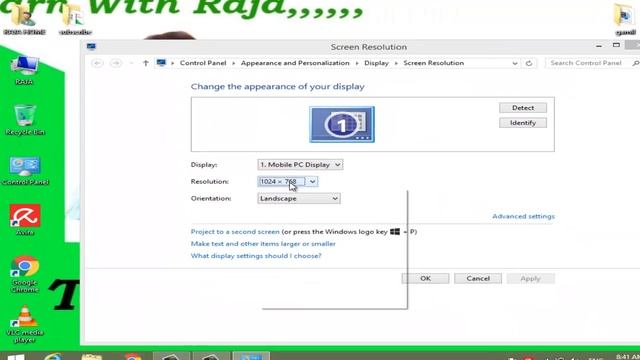Open What display settings should I choose link
The width and height of the screenshot is (640, 360).
(x=256, y=256)
